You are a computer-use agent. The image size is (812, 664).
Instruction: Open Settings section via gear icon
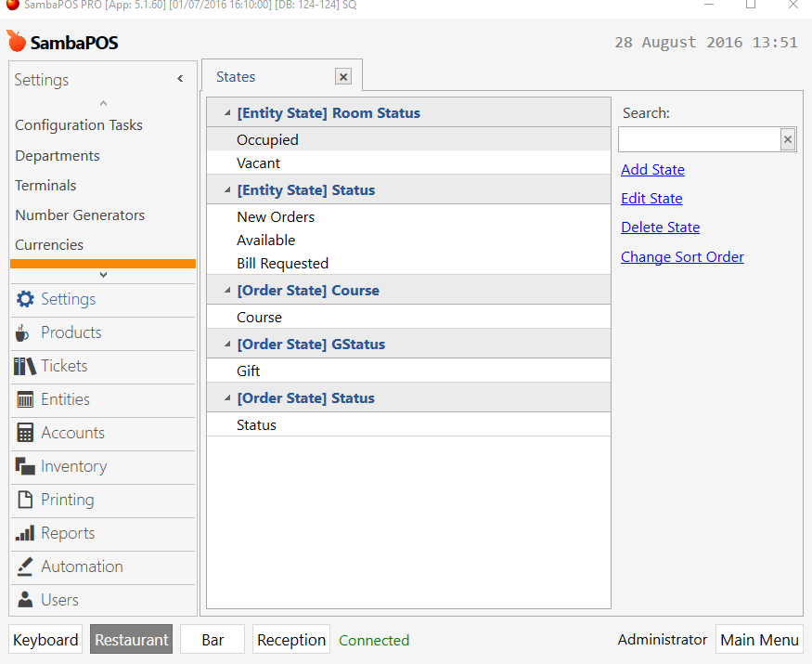coord(25,299)
